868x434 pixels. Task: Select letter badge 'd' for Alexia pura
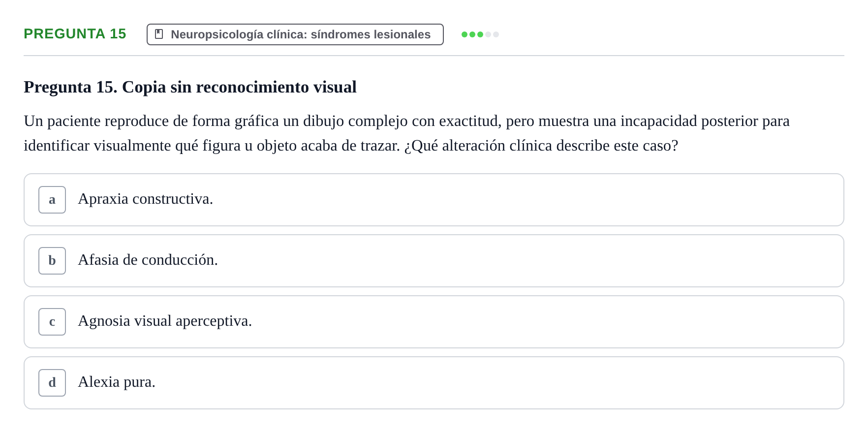coord(52,383)
